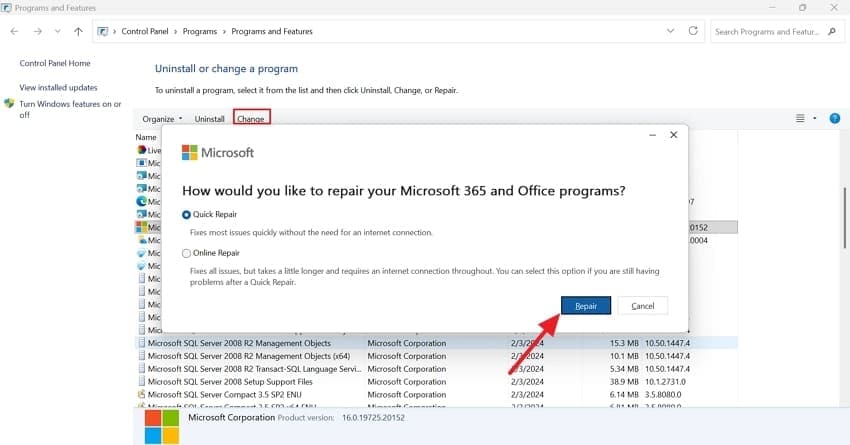Select Microsoft SQL Server 2008 Setup Support Files
850x445 pixels.
click(436, 382)
